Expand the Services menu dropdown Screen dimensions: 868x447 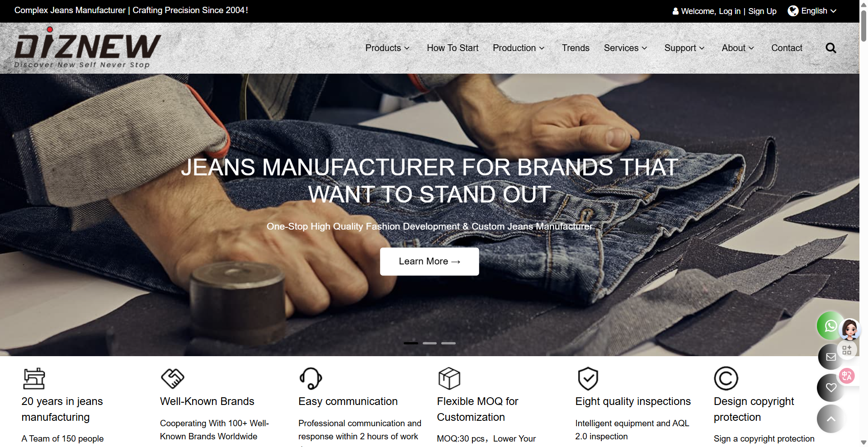point(626,48)
